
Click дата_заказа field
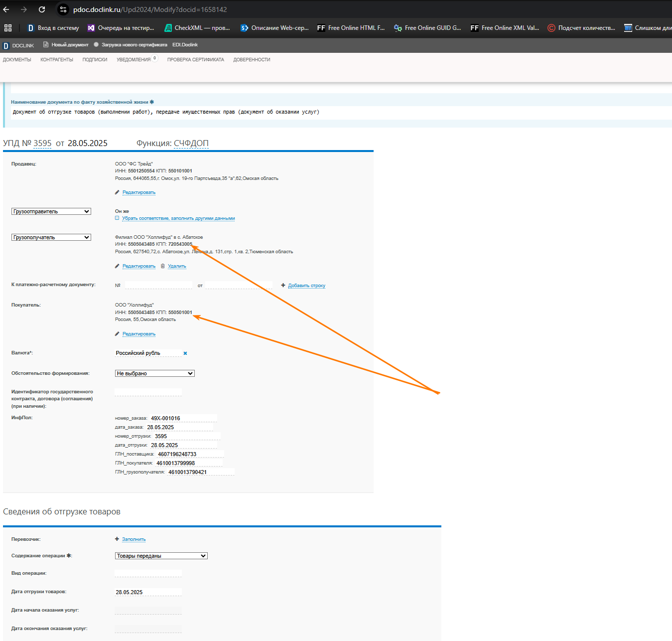pos(179,427)
